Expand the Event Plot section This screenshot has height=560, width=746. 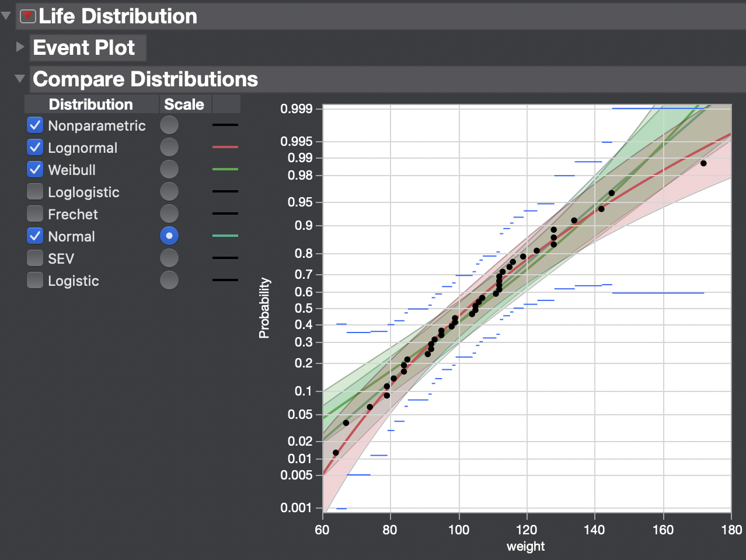pyautogui.click(x=20, y=47)
